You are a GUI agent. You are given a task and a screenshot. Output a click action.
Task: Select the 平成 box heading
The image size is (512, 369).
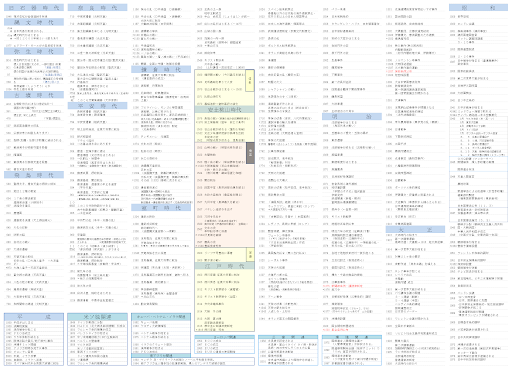click(x=34, y=317)
